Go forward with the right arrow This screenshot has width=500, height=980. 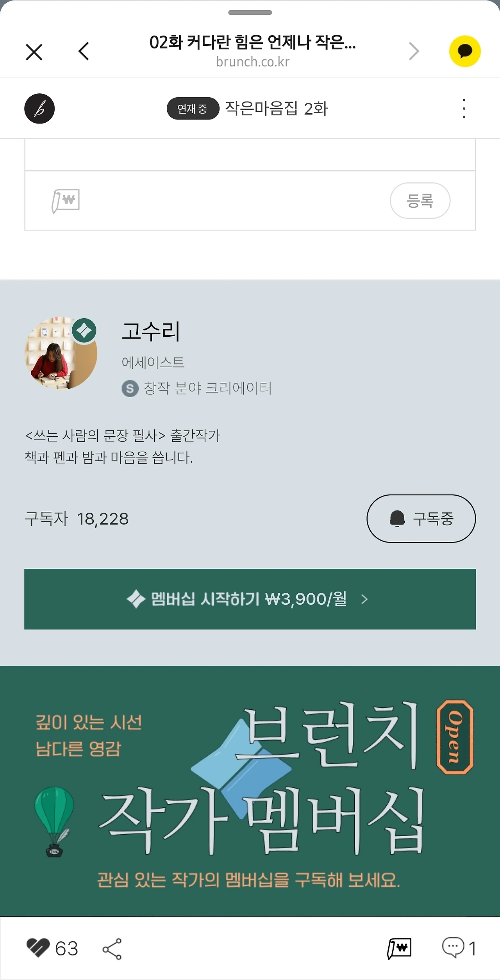pos(414,51)
